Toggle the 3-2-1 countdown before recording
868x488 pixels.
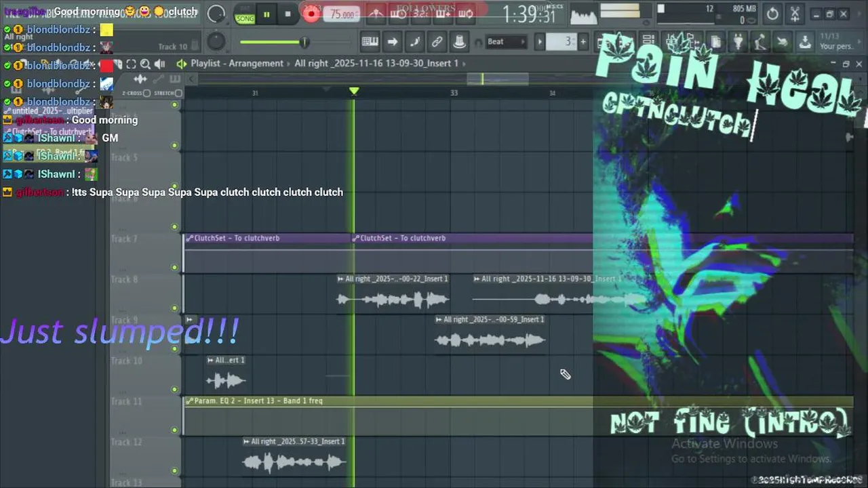(x=420, y=14)
